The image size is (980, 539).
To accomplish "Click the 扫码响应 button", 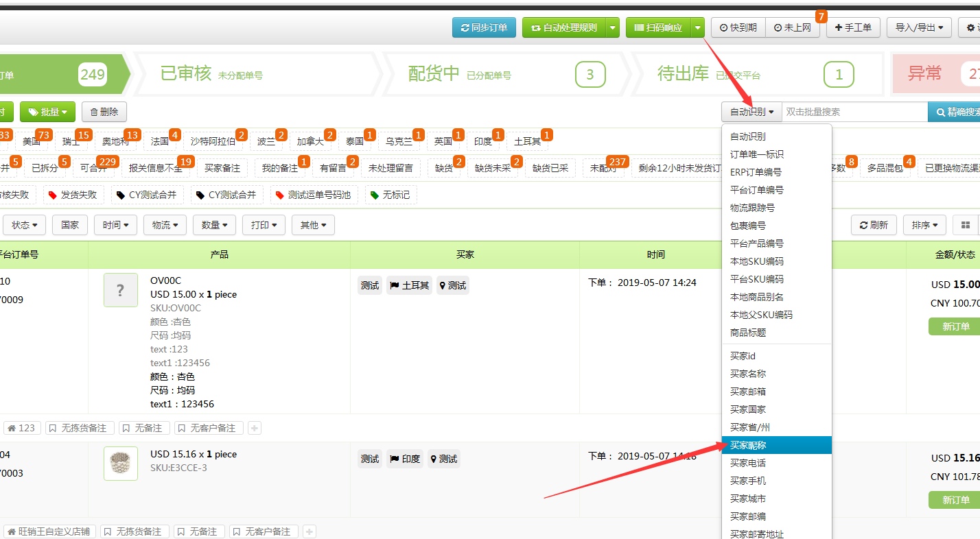I will tap(658, 27).
